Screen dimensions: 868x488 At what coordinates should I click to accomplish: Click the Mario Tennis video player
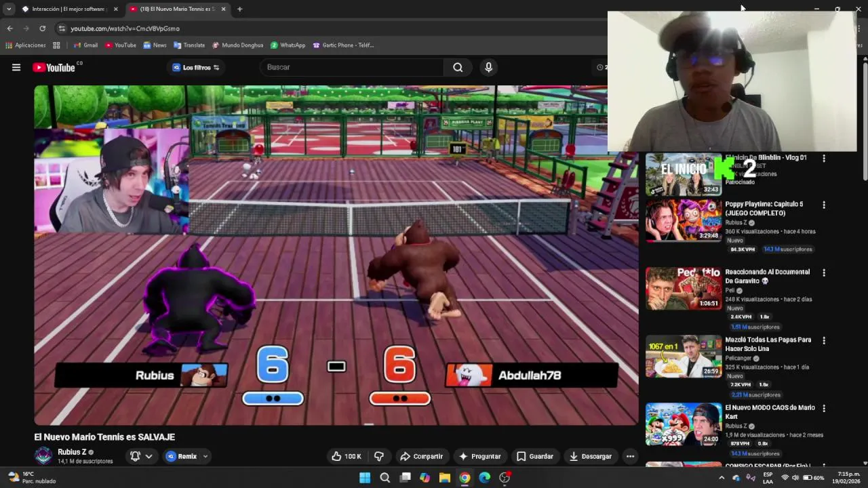(336, 255)
